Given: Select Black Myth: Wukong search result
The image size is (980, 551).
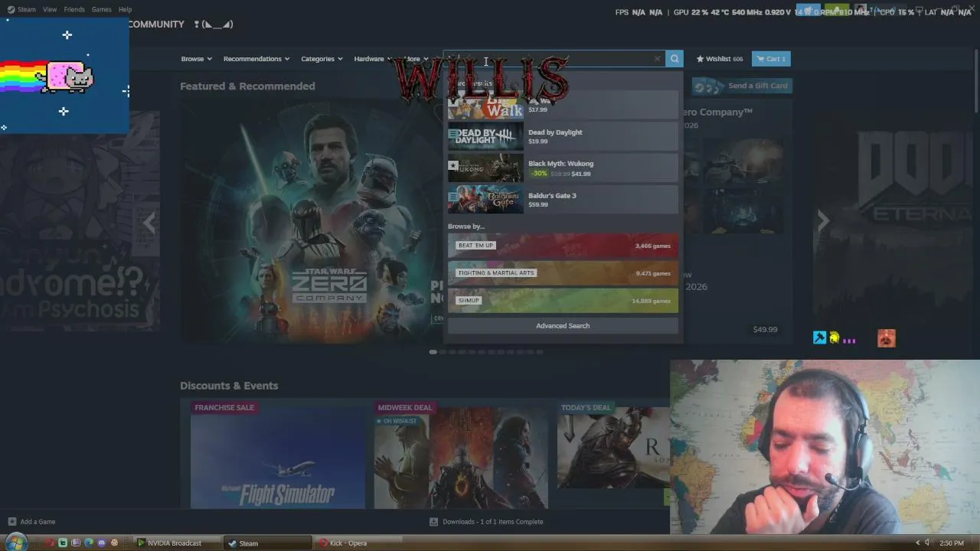Looking at the screenshot, I should click(563, 168).
